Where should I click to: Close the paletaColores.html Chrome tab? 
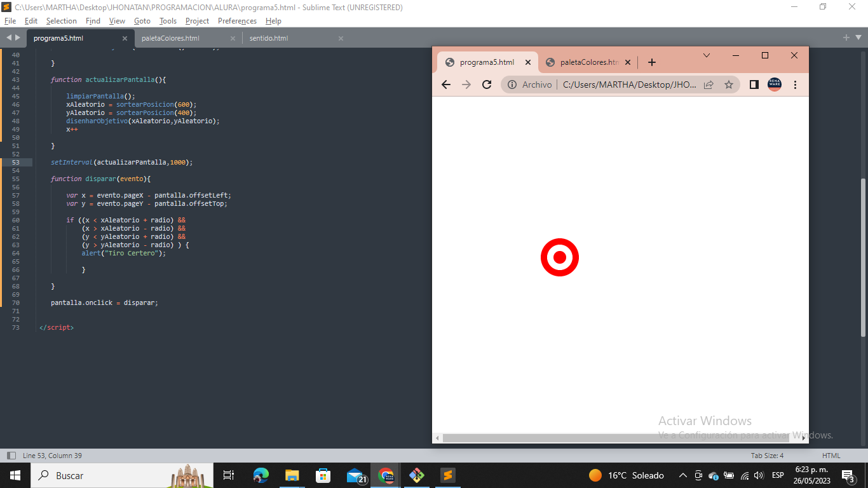point(628,62)
